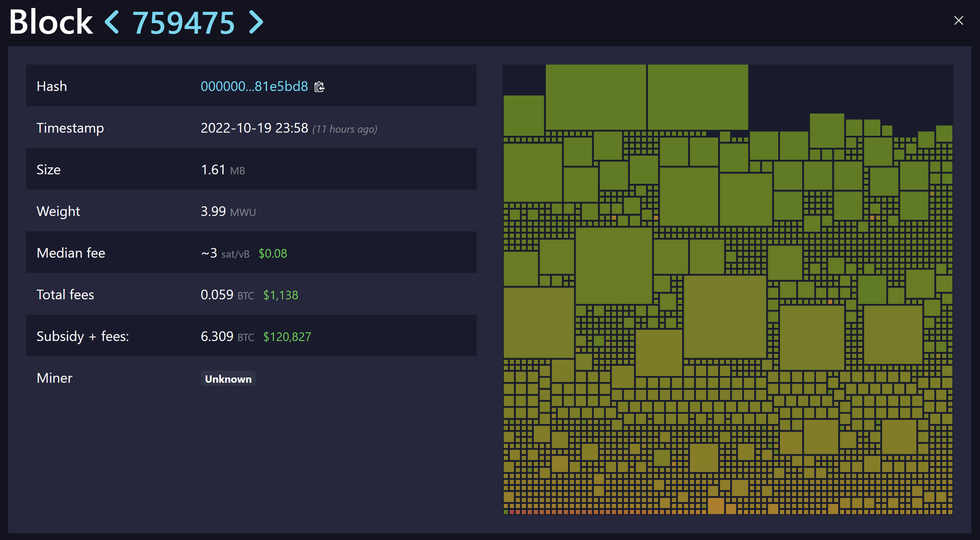Close the block details panel
Screen dimensions: 980x540
pyautogui.click(x=958, y=21)
